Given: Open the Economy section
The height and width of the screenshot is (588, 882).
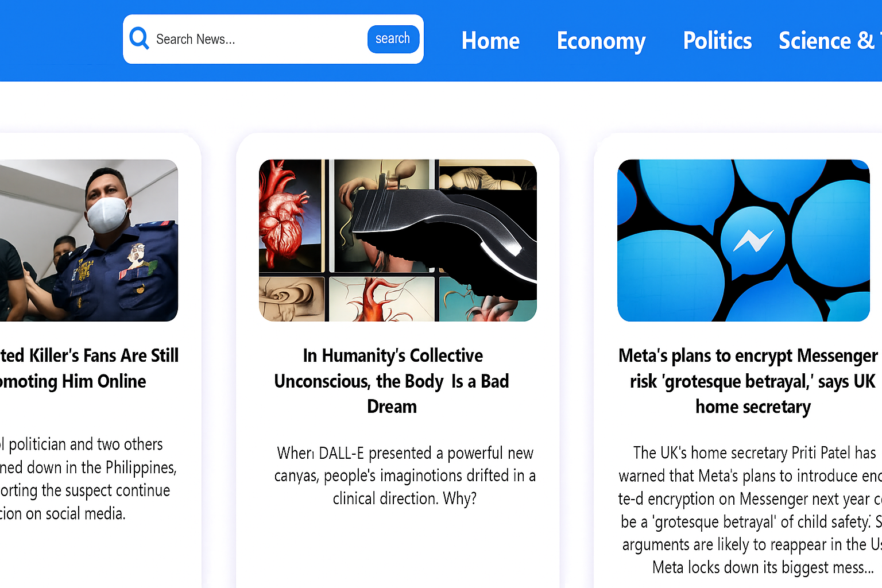Looking at the screenshot, I should pyautogui.click(x=601, y=41).
